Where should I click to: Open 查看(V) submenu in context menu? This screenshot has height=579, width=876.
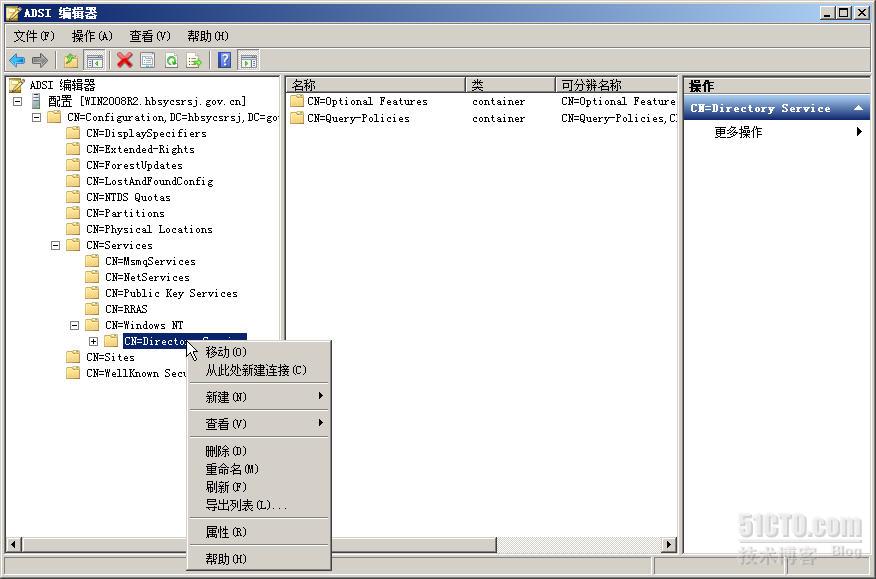tap(259, 424)
